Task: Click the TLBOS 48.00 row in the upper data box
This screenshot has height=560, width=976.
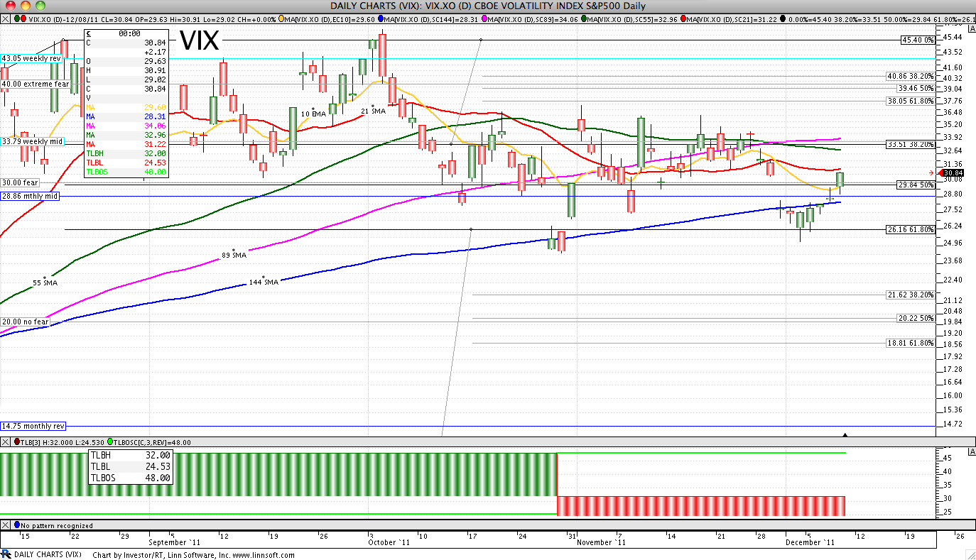Action: (x=126, y=172)
